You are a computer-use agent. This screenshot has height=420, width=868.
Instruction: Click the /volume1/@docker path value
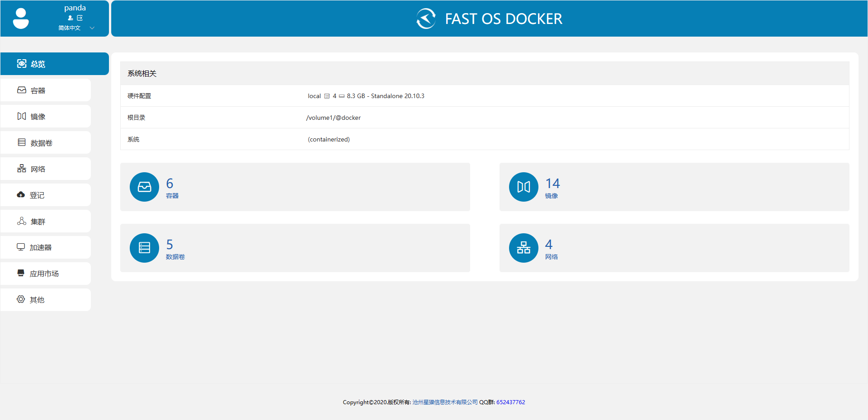334,118
